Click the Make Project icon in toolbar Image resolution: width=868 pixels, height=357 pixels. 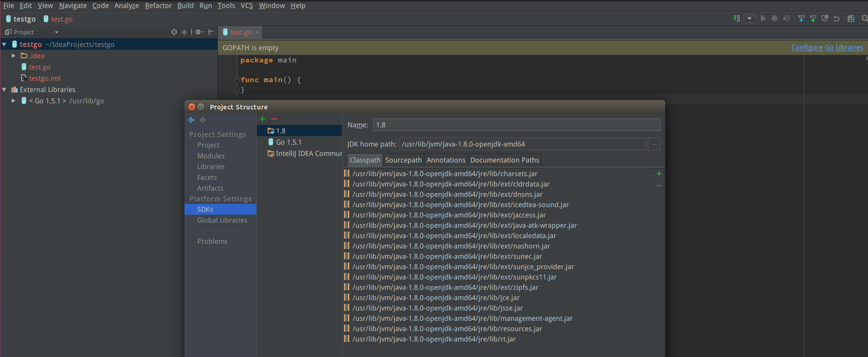pos(737,18)
